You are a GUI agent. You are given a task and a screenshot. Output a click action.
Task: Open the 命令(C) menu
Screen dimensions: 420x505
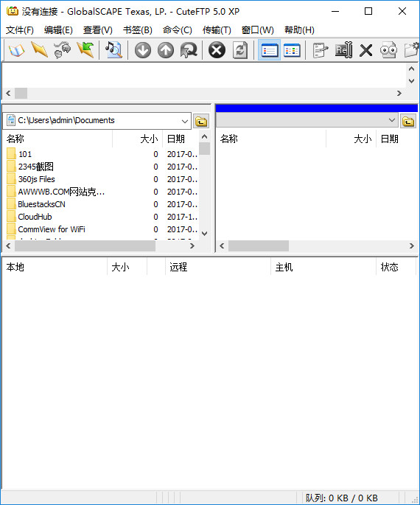[x=178, y=30]
